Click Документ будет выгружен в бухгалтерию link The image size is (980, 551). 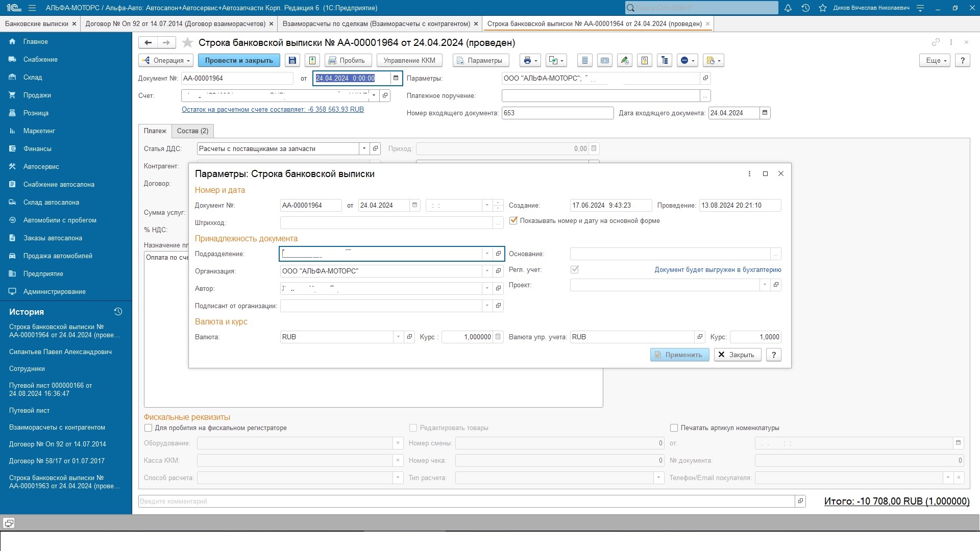click(718, 269)
